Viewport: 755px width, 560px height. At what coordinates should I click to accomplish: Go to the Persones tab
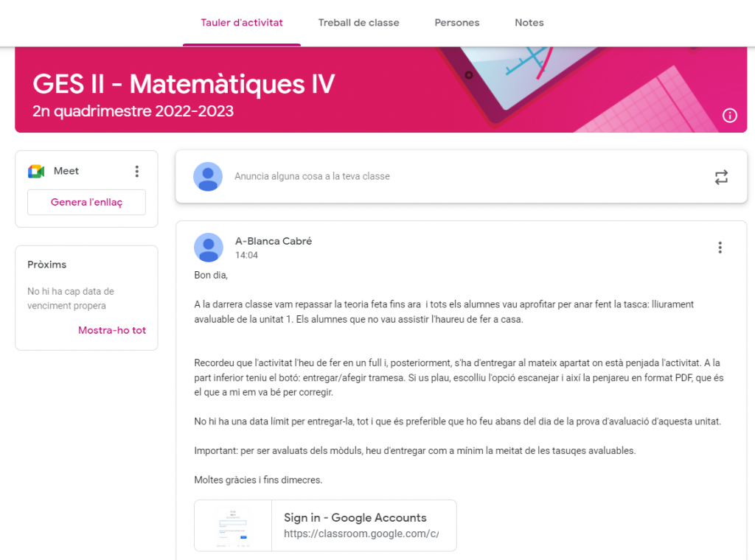[456, 23]
